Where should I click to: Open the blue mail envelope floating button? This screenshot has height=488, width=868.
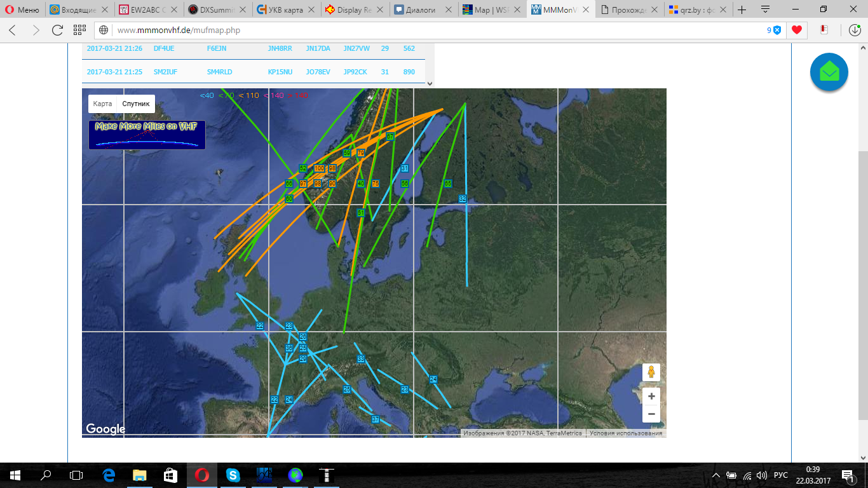click(x=829, y=72)
